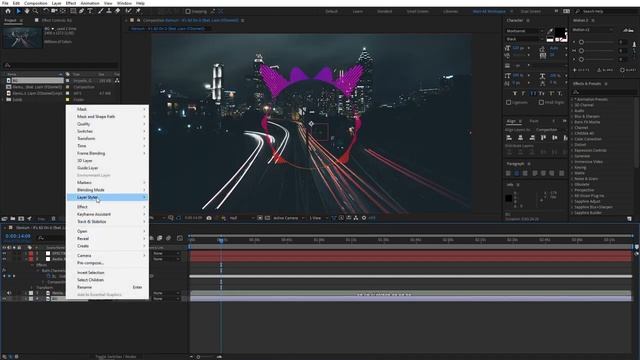Screen dimensions: 640x360
Task: Click the Effects & Presets search field
Action: (x=603, y=92)
